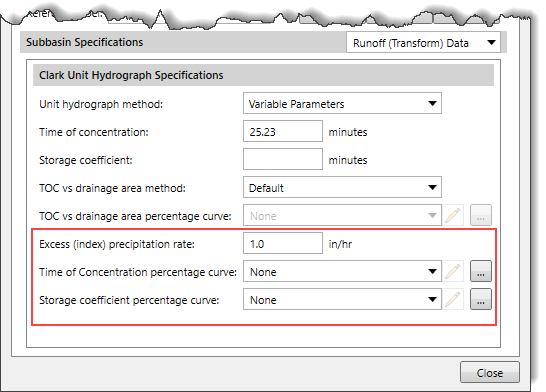Click the 'Storage coefficient percentage curve:' label
546x392 pixels.
[x=129, y=300]
